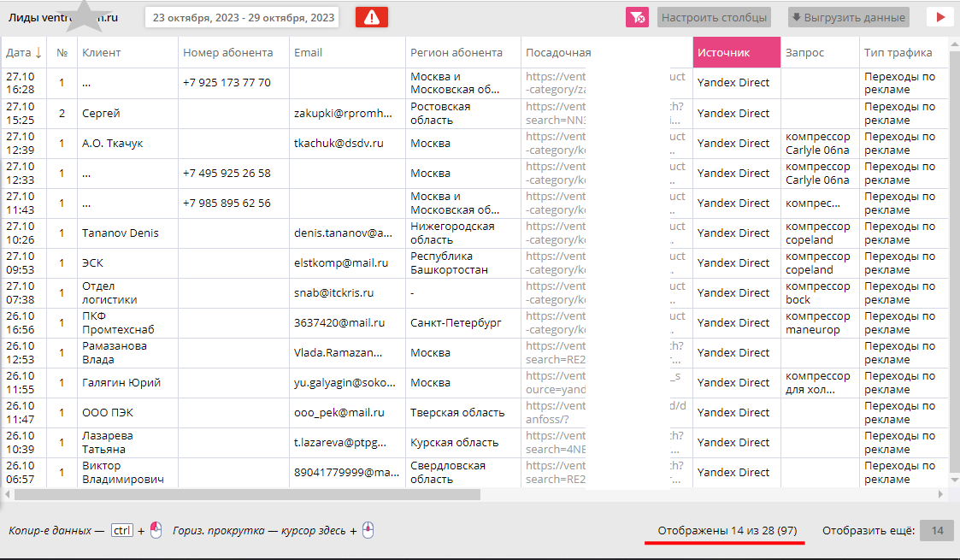Click region Свердловская область
The height and width of the screenshot is (560, 960).
point(448,473)
